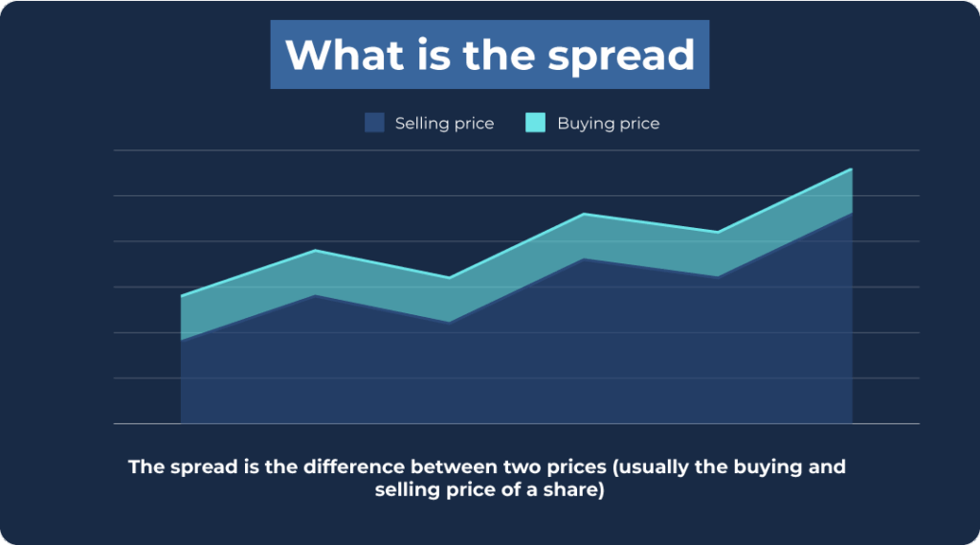The height and width of the screenshot is (545, 980).
Task: Click the chart's bottom baseline axis
Action: point(517,423)
